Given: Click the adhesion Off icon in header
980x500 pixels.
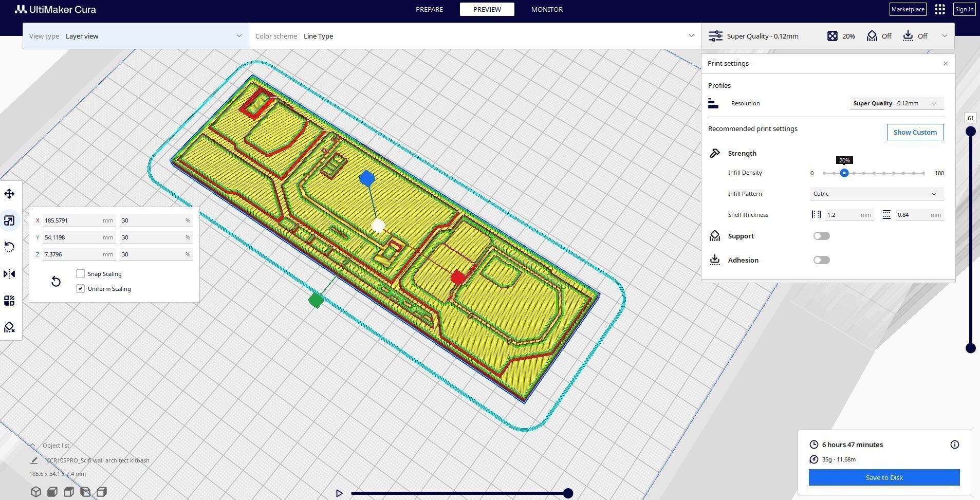Looking at the screenshot, I should click(x=908, y=36).
